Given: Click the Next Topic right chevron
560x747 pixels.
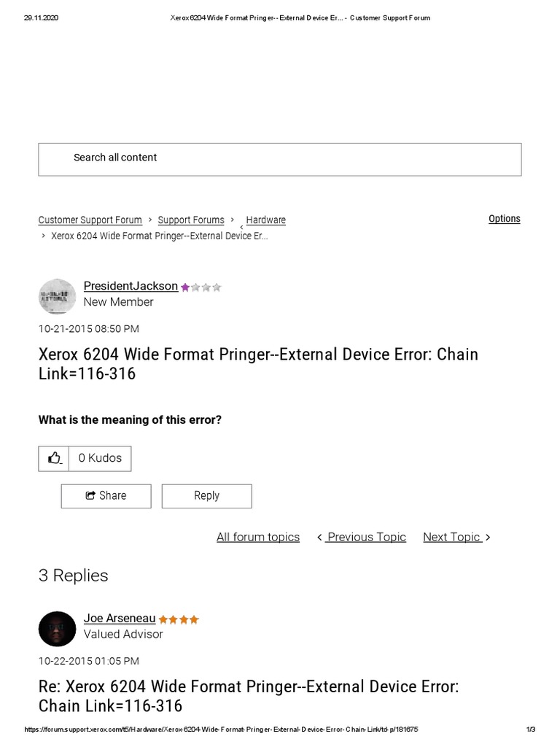Looking at the screenshot, I should (x=488, y=538).
